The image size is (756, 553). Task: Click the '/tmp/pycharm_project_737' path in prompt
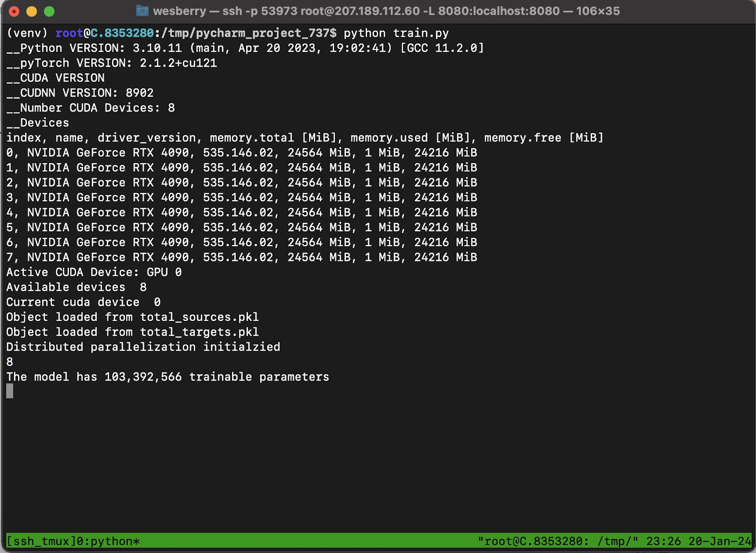(246, 33)
